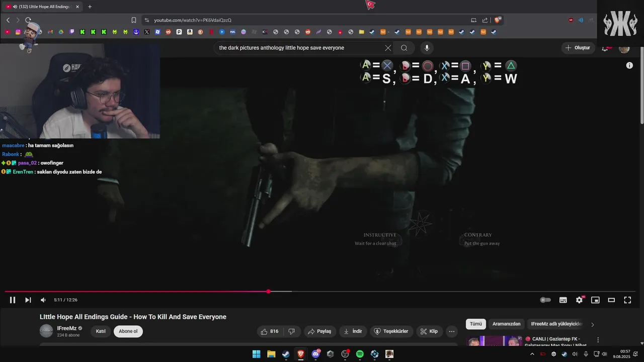Open the Windows Start menu
Image resolution: width=644 pixels, height=362 pixels.
click(x=256, y=354)
